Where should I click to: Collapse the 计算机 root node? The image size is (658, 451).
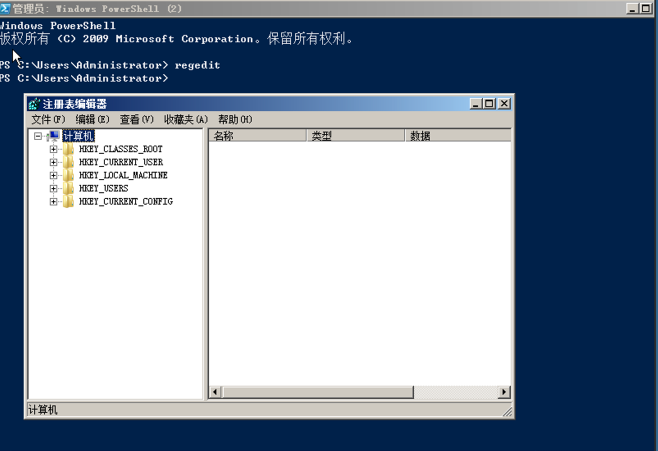pyautogui.click(x=38, y=136)
